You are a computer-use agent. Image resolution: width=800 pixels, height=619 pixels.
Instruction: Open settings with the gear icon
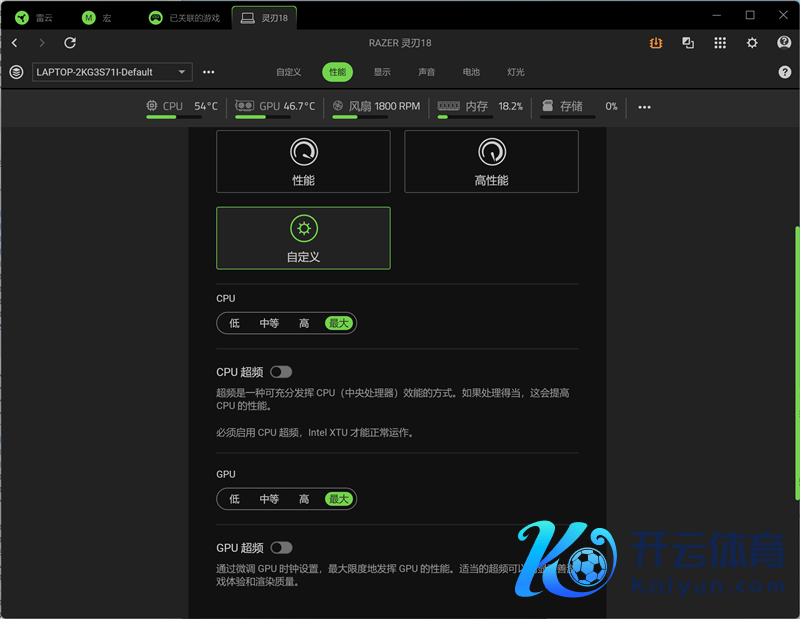752,43
